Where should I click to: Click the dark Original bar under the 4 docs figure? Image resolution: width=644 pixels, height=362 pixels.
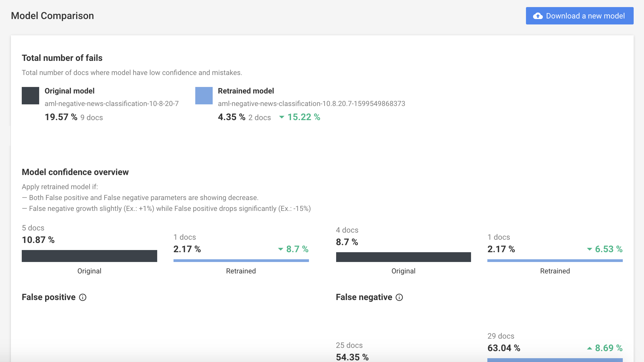(x=404, y=257)
